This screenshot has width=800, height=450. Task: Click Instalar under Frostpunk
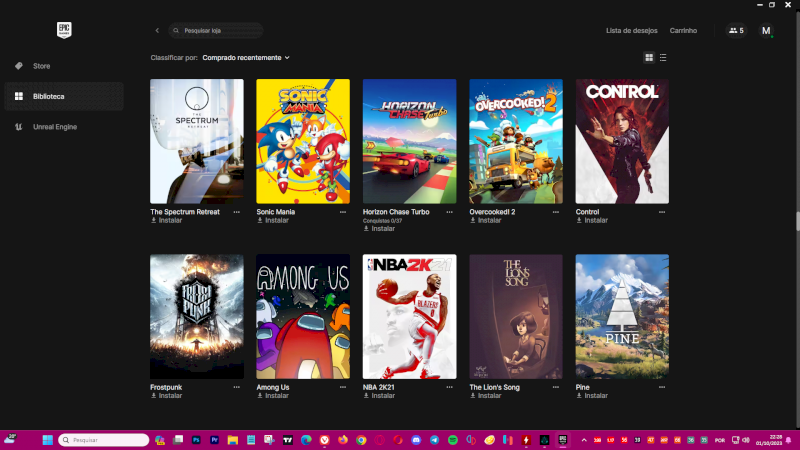[166, 395]
